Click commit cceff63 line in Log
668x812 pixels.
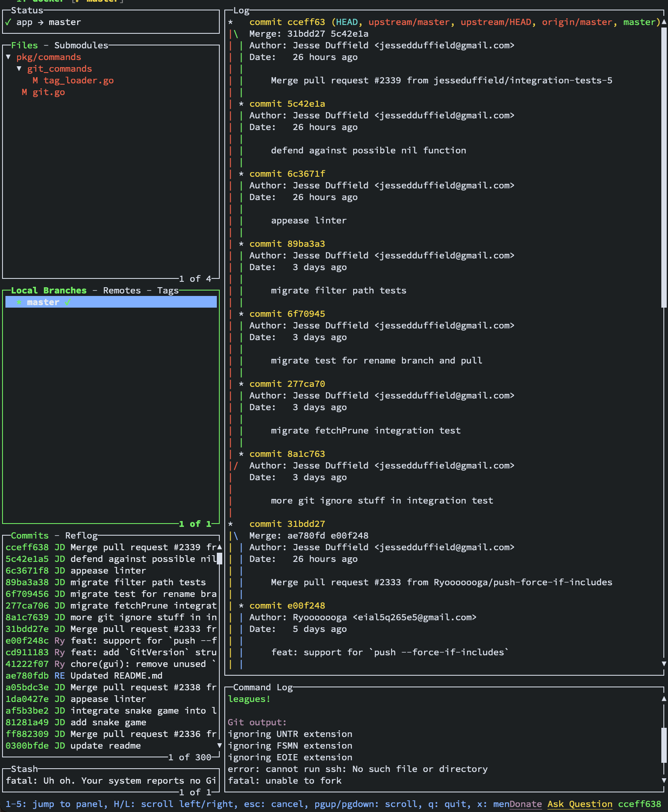pos(455,22)
